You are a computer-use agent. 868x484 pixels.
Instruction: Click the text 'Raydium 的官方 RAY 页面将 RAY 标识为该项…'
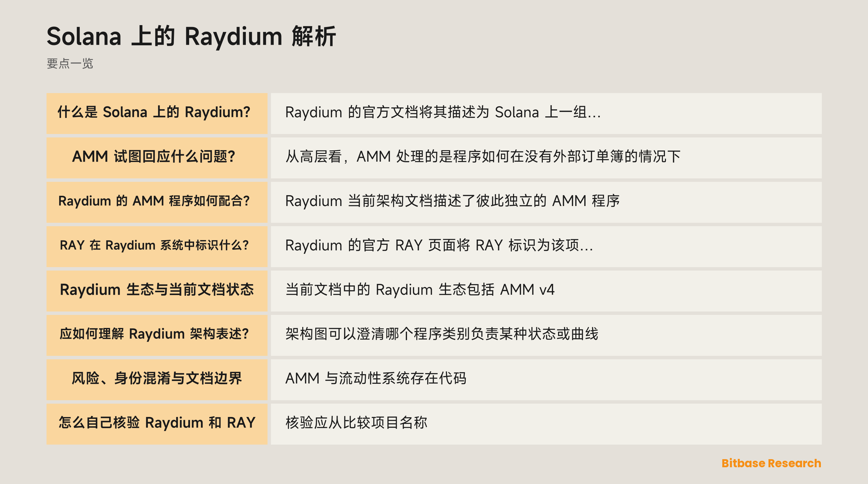click(x=439, y=245)
